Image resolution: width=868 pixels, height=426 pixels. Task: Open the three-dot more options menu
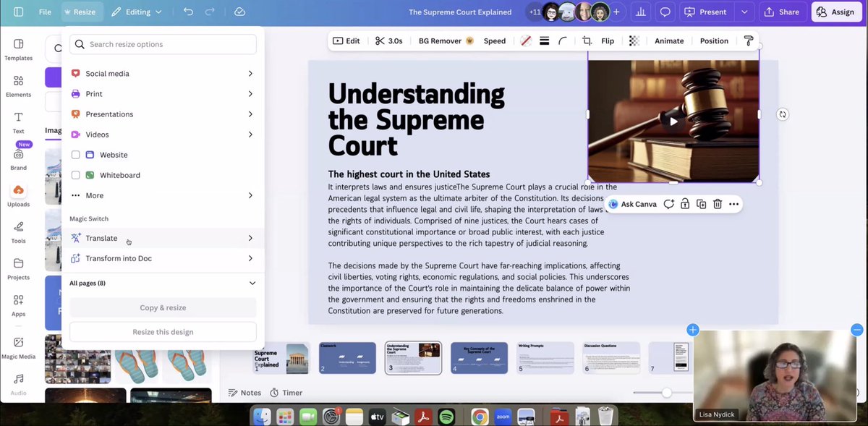(x=733, y=204)
